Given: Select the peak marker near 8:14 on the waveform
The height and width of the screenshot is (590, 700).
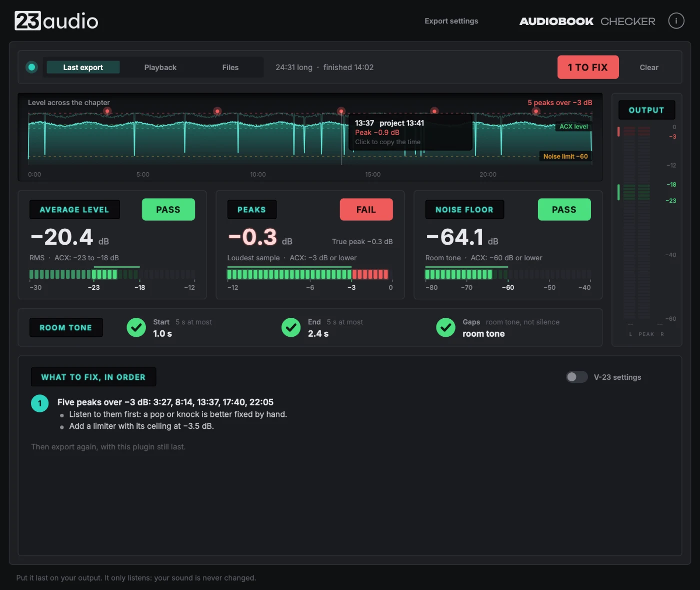Looking at the screenshot, I should tap(217, 111).
